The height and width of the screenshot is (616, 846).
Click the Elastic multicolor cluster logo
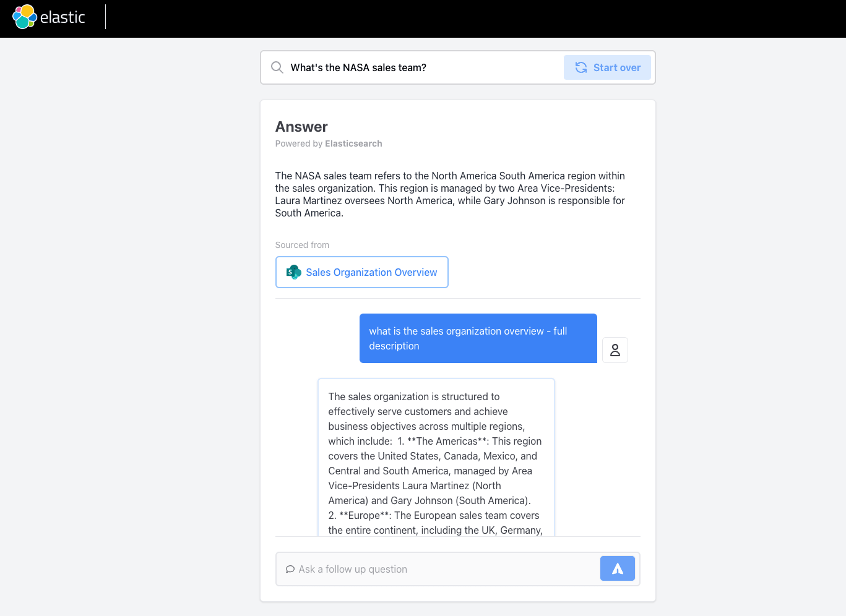click(x=25, y=17)
